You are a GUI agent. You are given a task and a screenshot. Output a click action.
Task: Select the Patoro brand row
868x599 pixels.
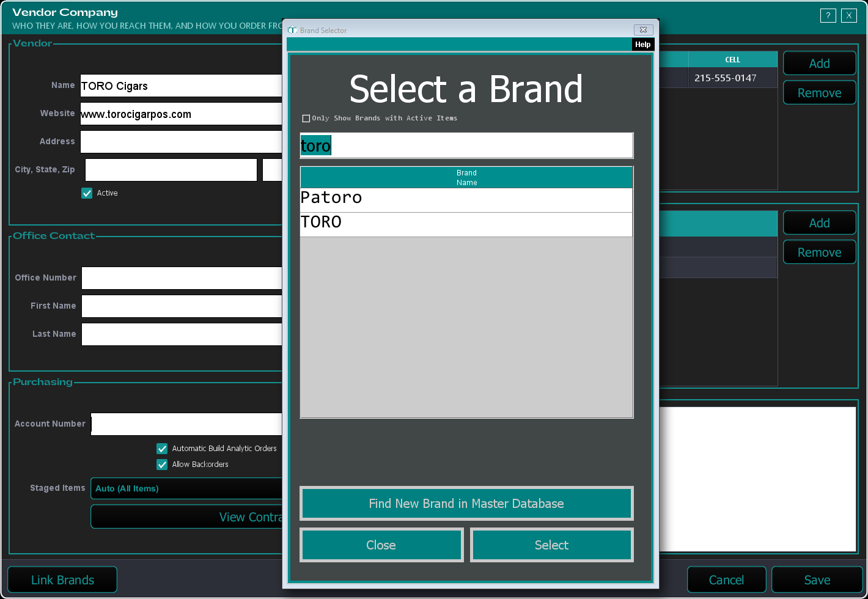[466, 200]
